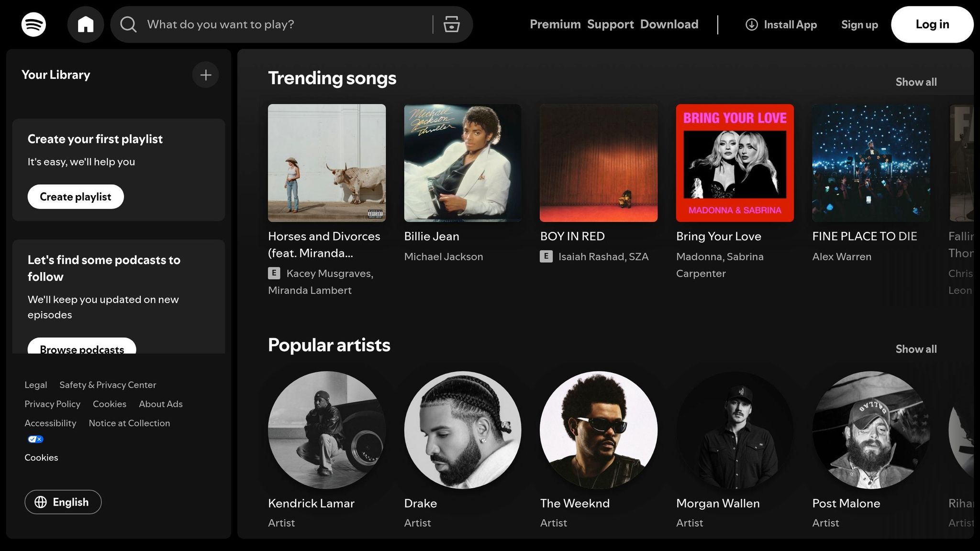980x551 pixels.
Task: Open Morgan Wallen artist photo
Action: click(735, 430)
